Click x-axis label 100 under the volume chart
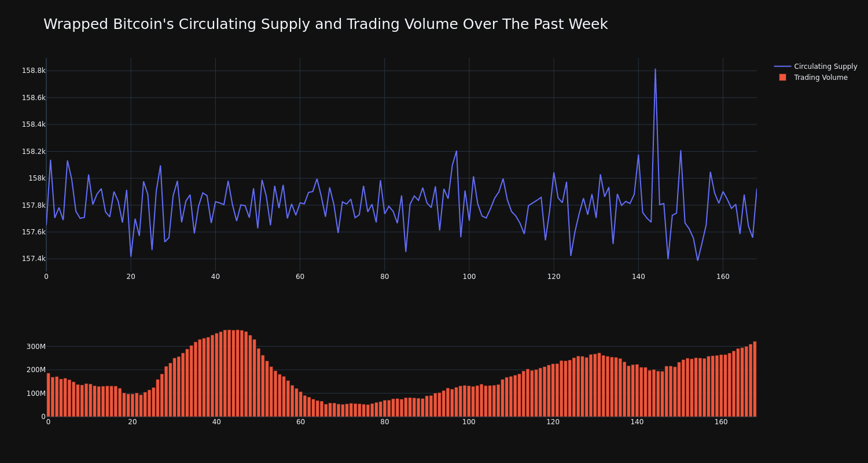Viewport: 868px width, 463px height. (469, 422)
